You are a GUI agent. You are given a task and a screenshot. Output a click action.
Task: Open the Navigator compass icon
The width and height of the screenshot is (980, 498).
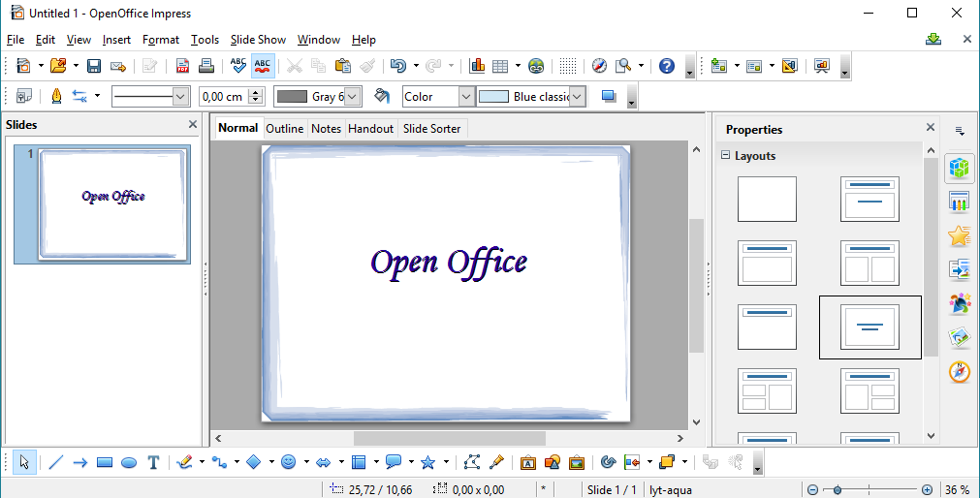pyautogui.click(x=599, y=66)
